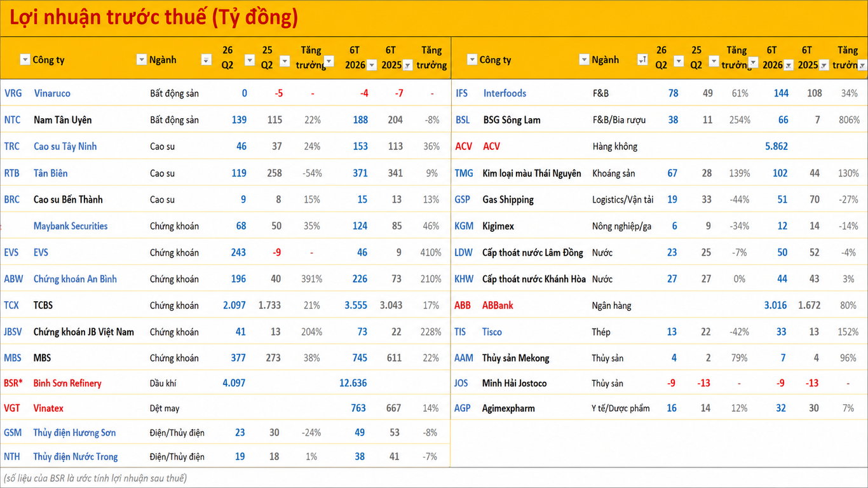Select cell 'Chứng khoán JB Việt Nam'
The height and width of the screenshot is (488, 868).
click(84, 332)
